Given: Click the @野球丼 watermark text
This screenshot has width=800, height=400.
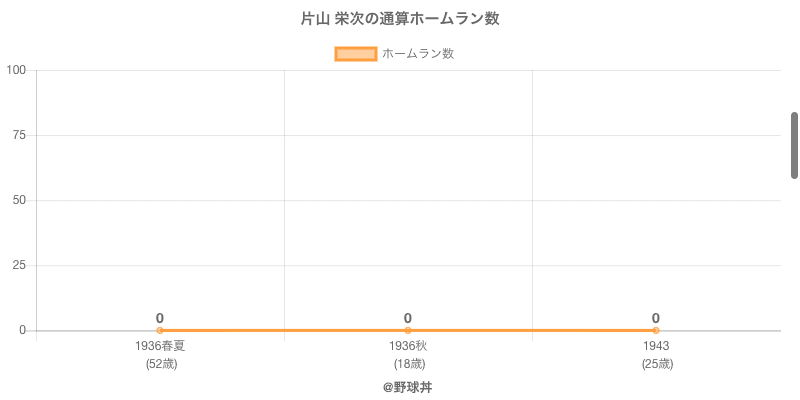Looking at the screenshot, I should click(408, 387).
